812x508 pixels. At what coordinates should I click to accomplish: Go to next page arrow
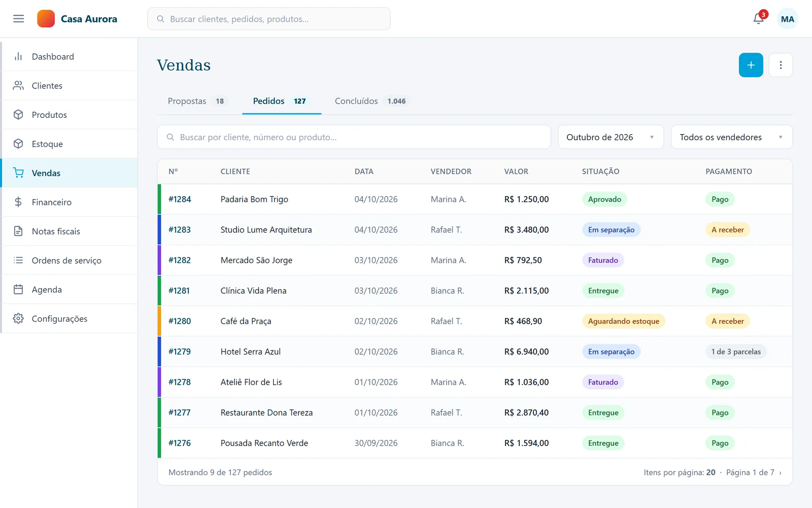[x=781, y=472]
